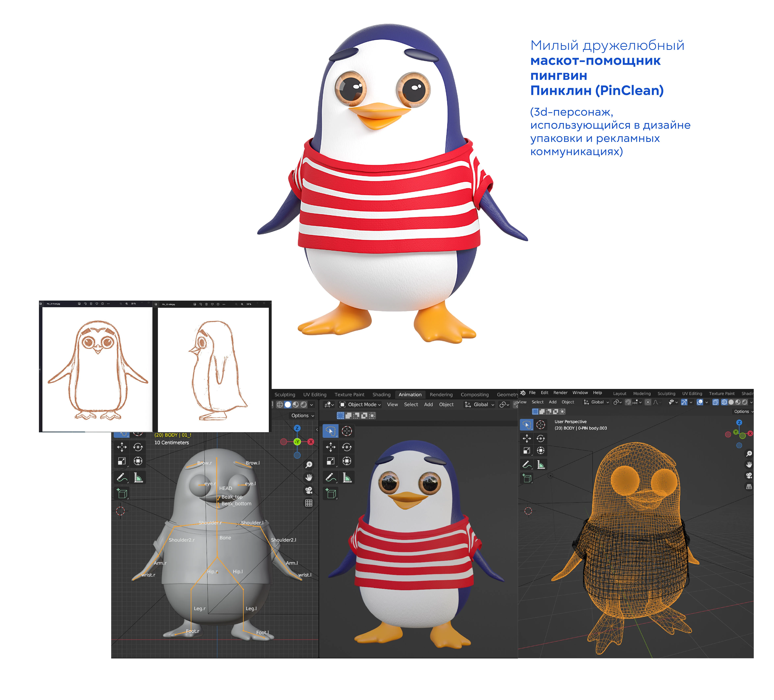
Task: Click Blender logo icon next to File menu
Action: click(x=522, y=393)
